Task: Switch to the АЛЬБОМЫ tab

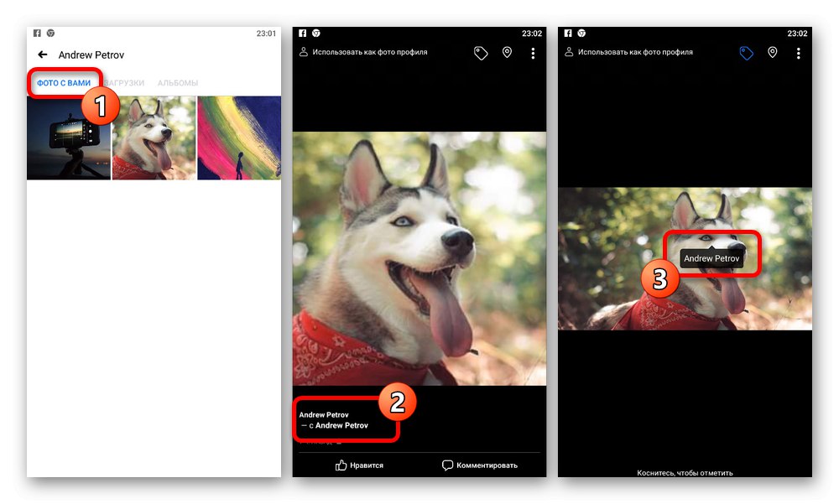Action: [178, 83]
